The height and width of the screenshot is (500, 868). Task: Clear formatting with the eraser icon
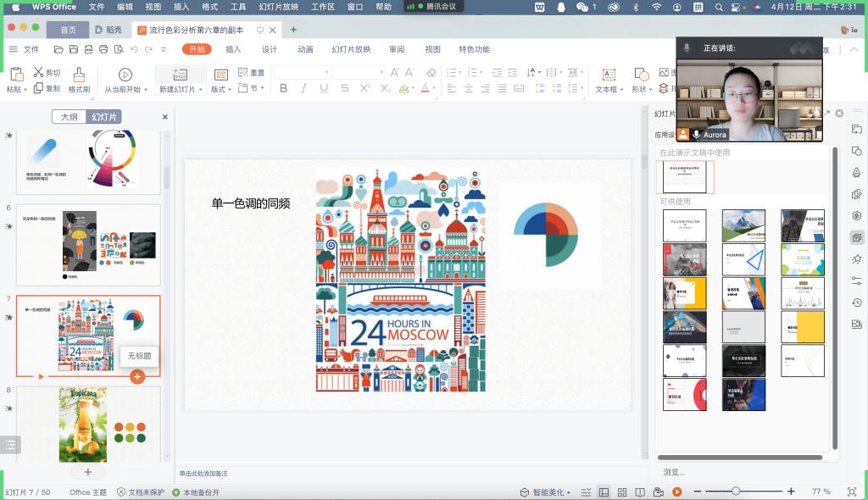(x=431, y=72)
